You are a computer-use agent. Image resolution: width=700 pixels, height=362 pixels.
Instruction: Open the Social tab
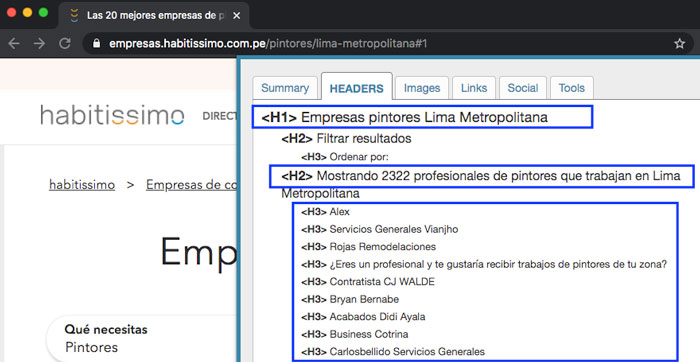click(x=523, y=88)
